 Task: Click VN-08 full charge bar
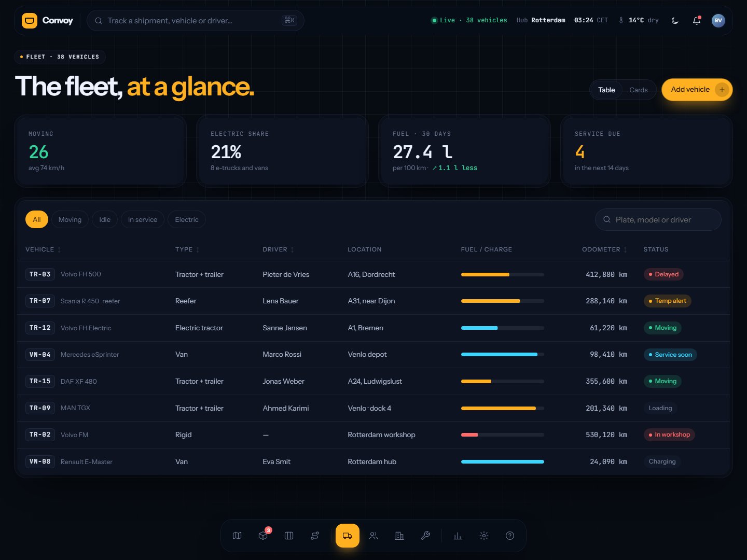(x=503, y=461)
